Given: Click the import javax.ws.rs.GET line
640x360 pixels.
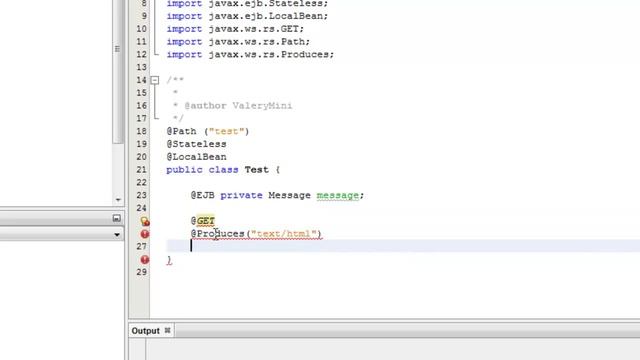Looking at the screenshot, I should point(235,29).
